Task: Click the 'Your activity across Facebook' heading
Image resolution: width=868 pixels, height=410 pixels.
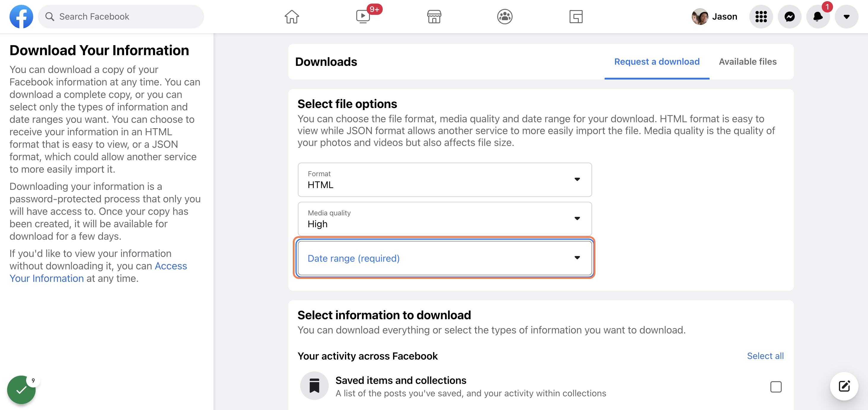Action: [368, 356]
